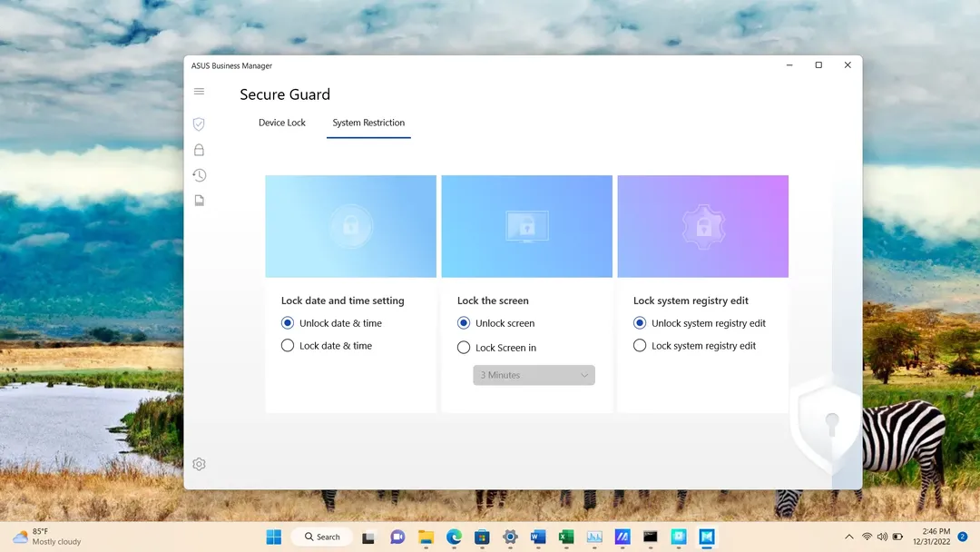Screen dimensions: 980x552
Task: Click the shield checkmark sidebar icon
Action: click(199, 124)
